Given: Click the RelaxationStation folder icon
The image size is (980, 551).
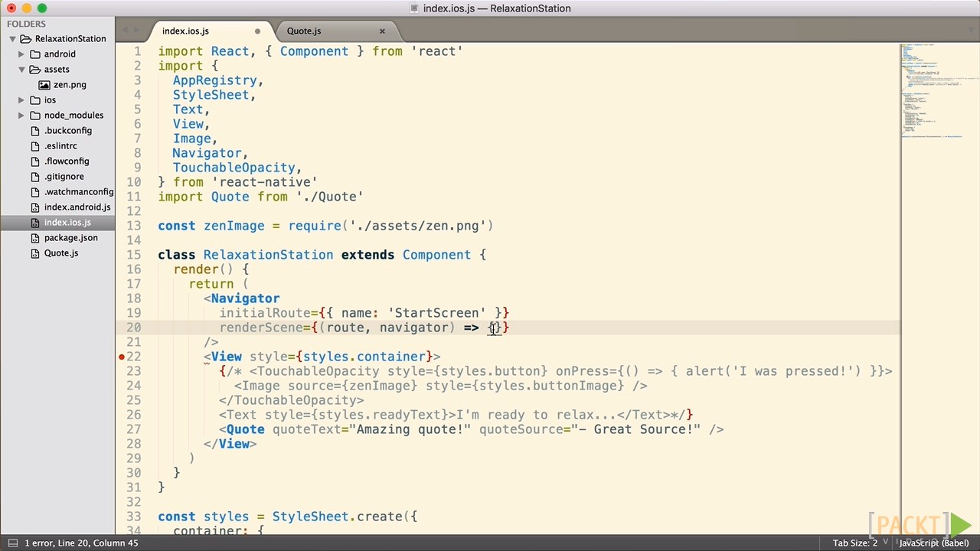Looking at the screenshot, I should 26,39.
